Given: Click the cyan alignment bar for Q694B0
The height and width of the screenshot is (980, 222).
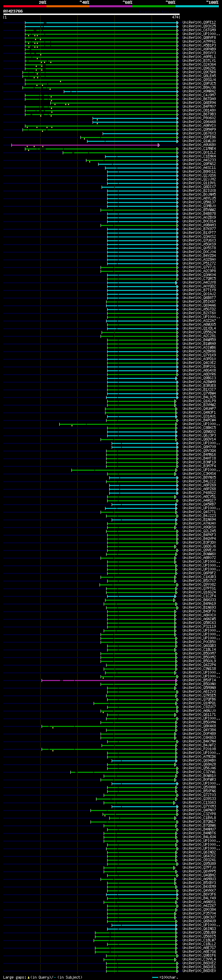Looking at the screenshot, I should click(x=145, y=761).
